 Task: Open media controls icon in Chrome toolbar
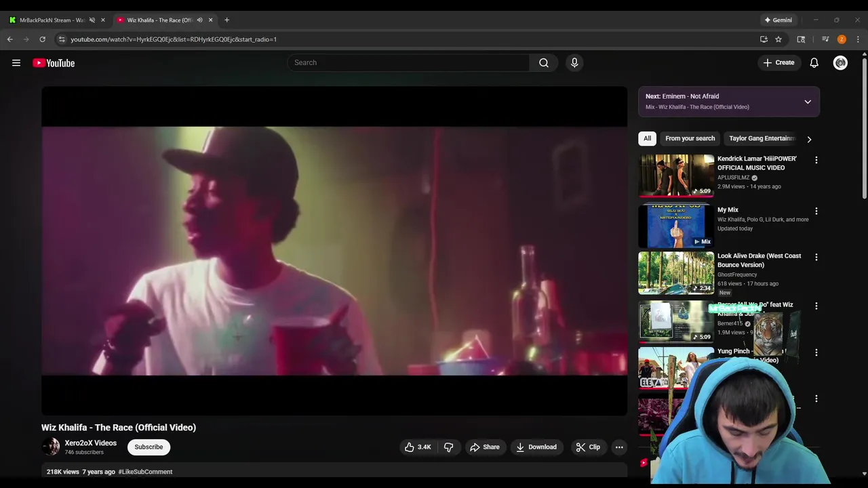pyautogui.click(x=825, y=39)
